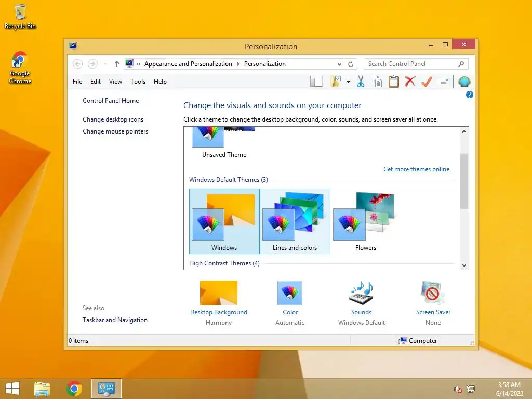Select the Windows theme

(224, 221)
